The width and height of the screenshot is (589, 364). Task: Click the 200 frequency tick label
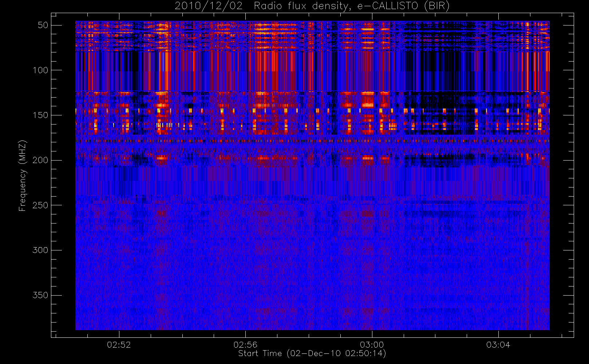click(40, 160)
